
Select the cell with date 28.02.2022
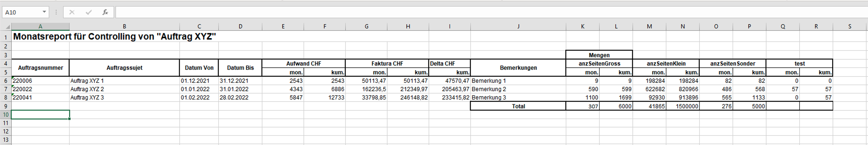click(x=240, y=98)
